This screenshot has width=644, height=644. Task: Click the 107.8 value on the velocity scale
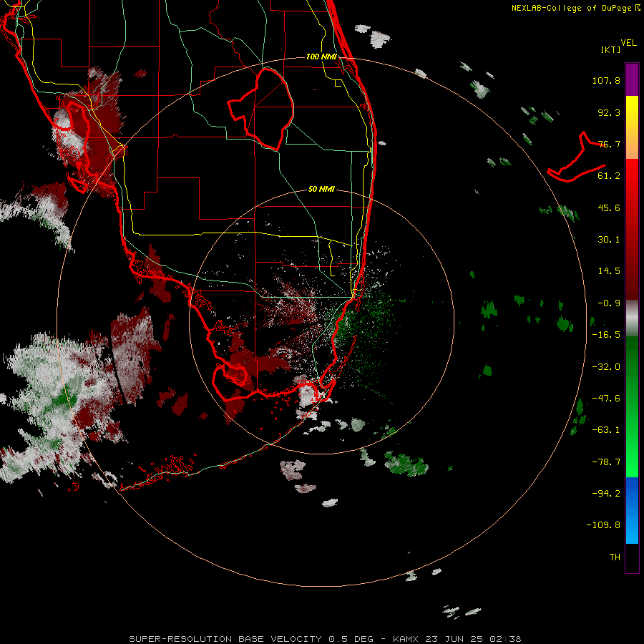click(x=606, y=80)
